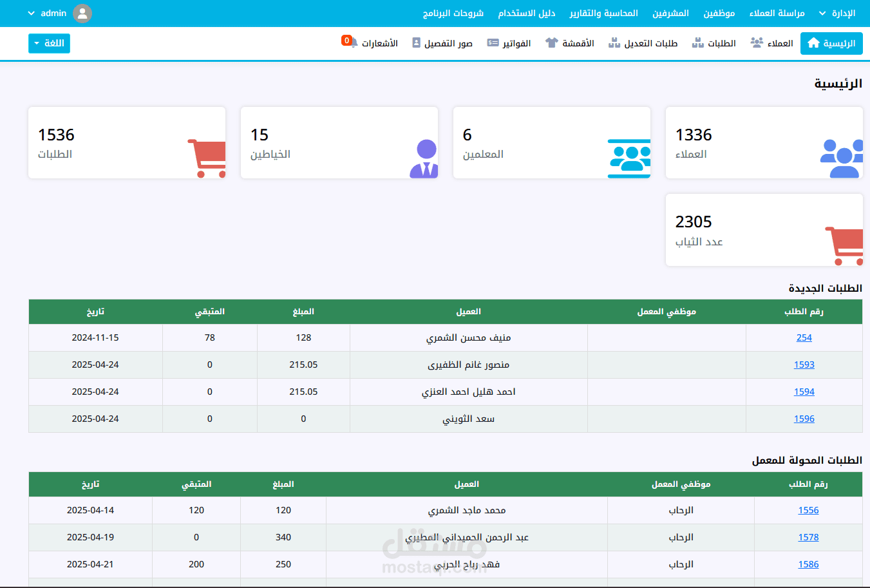870x588 pixels.
Task: Open the مراسلة العملاء menu item
Action: 777,13
